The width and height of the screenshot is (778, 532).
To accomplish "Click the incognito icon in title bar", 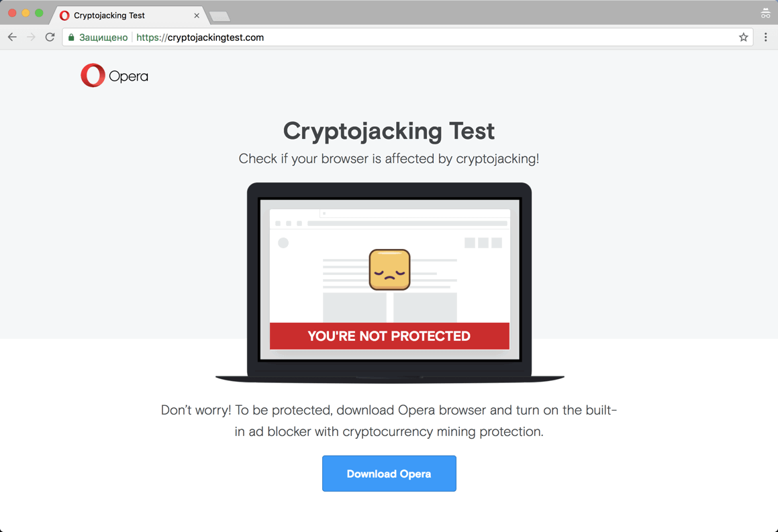I will pos(765,13).
